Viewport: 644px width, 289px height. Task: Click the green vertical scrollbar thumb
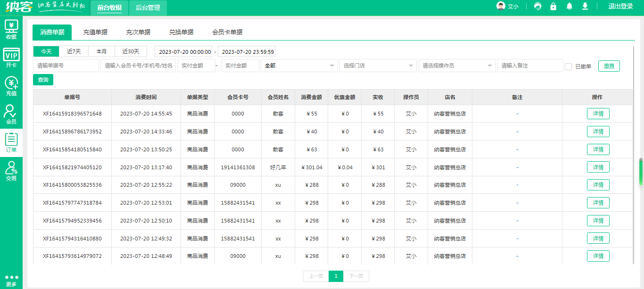pos(641,172)
